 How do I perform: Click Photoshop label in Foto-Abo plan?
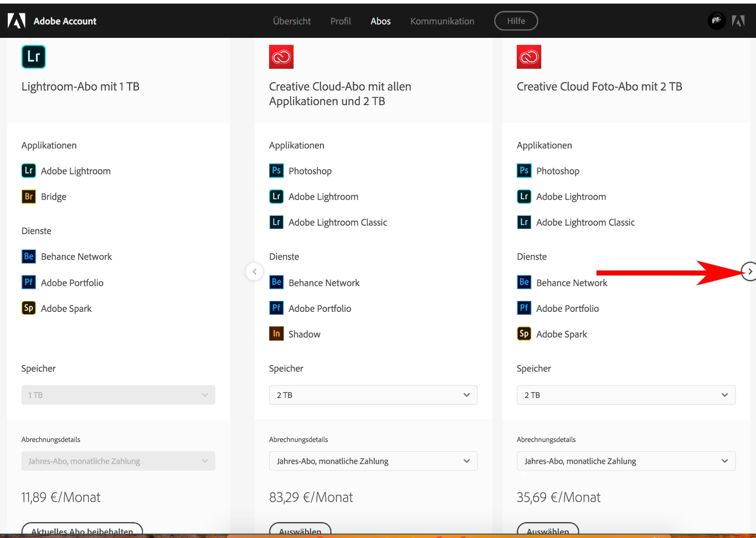(558, 171)
